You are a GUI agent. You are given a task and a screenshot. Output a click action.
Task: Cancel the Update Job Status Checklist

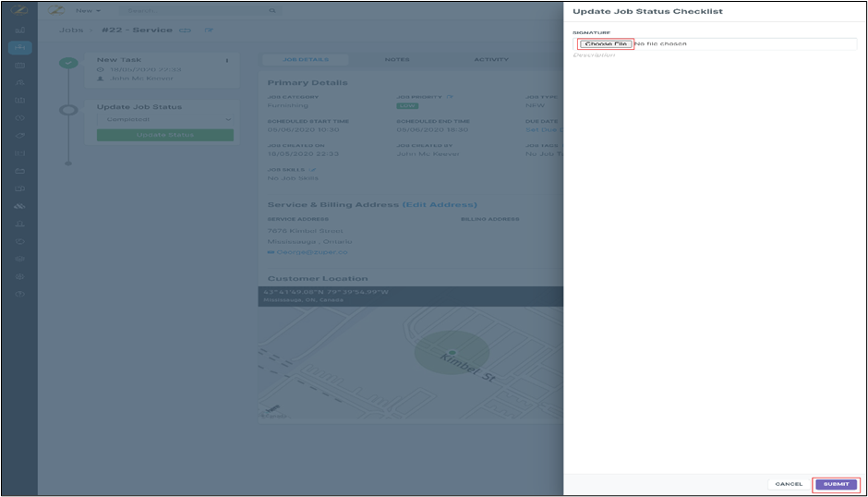(x=789, y=484)
